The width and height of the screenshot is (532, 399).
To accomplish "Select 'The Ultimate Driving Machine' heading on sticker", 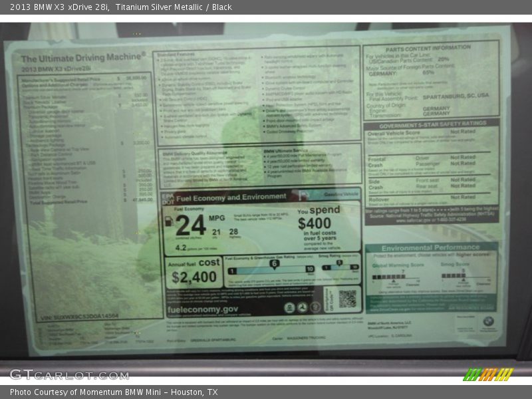I will (84, 57).
